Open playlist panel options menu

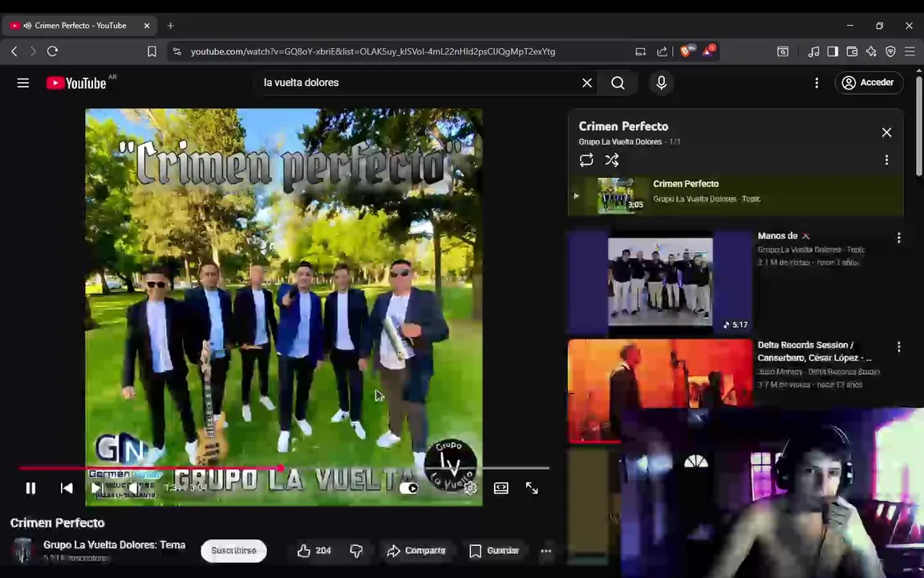click(x=886, y=160)
